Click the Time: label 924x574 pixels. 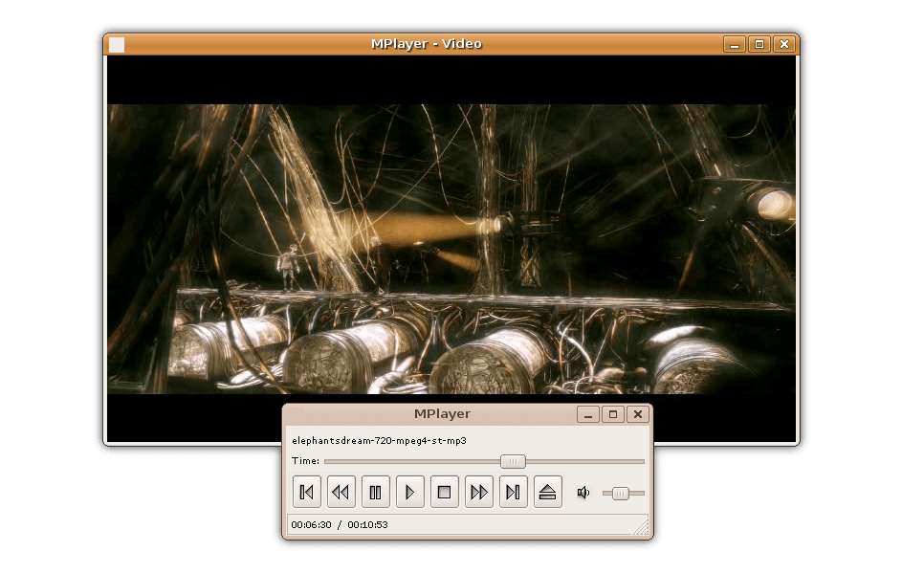click(305, 461)
